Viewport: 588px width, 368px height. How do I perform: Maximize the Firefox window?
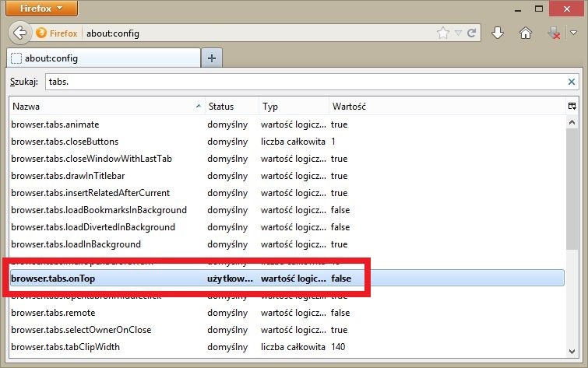539,9
